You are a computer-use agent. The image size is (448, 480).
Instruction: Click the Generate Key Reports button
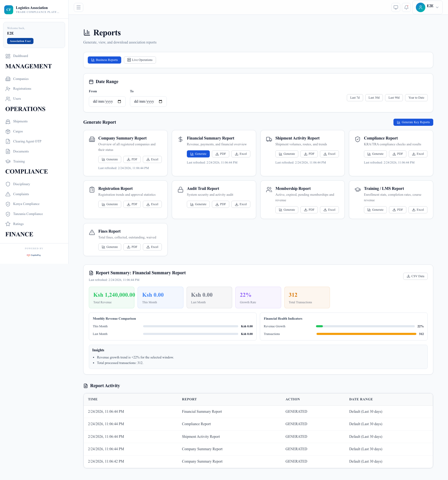click(x=413, y=122)
